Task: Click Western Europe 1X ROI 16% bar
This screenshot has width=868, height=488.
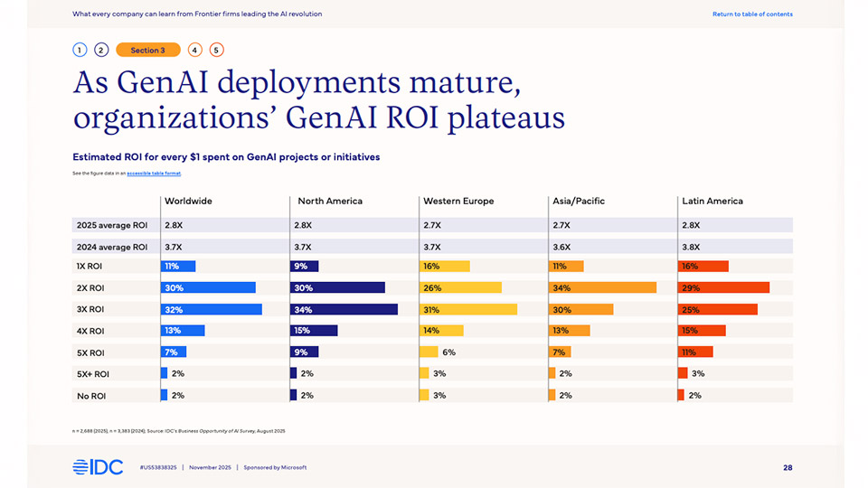Action: click(445, 266)
